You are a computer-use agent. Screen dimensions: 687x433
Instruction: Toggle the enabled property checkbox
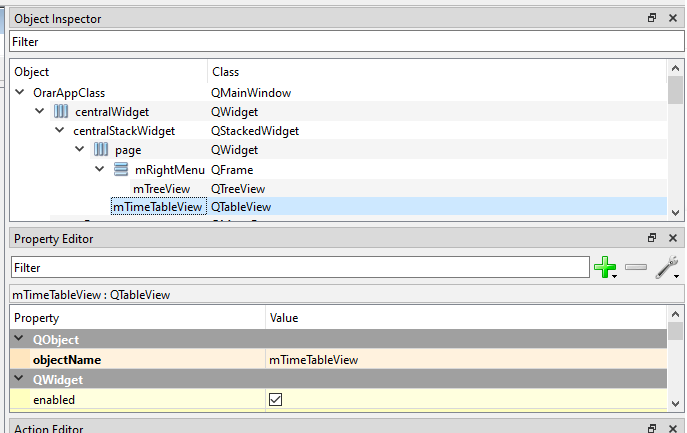click(x=276, y=399)
